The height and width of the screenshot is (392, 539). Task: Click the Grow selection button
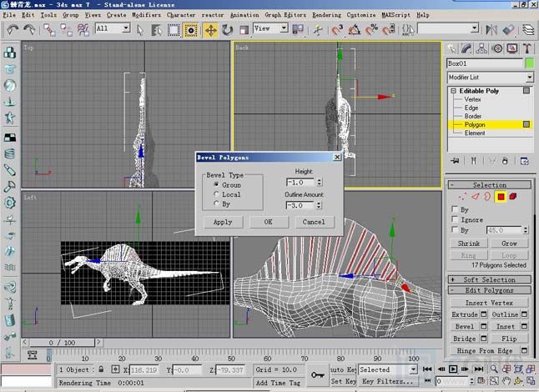pyautogui.click(x=510, y=244)
